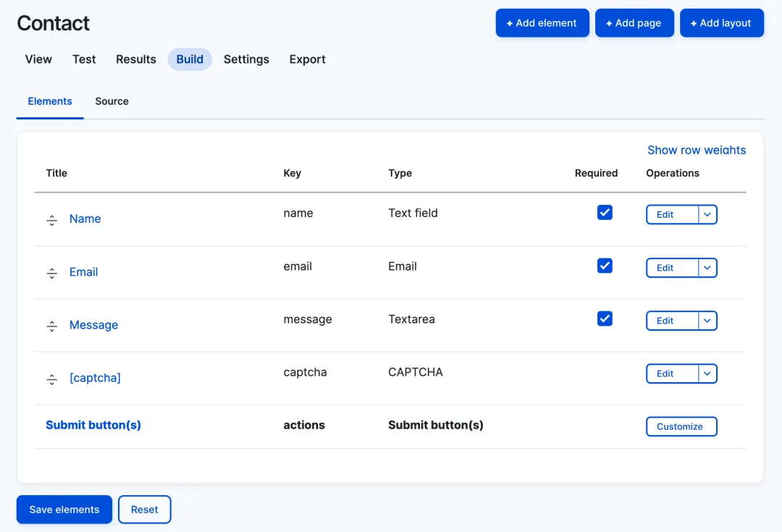Switch to the Results tab
The width and height of the screenshot is (782, 532).
point(135,59)
